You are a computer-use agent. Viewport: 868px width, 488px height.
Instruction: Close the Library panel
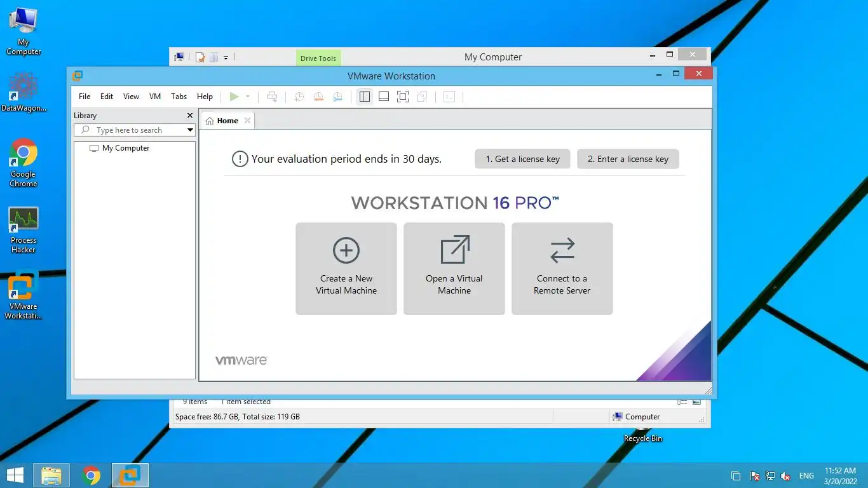click(189, 116)
